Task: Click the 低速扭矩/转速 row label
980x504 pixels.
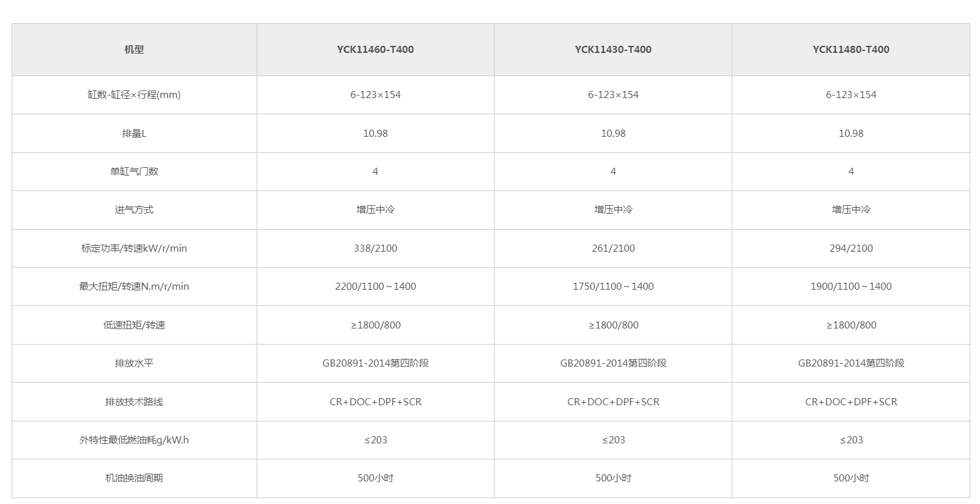Action: 134,325
